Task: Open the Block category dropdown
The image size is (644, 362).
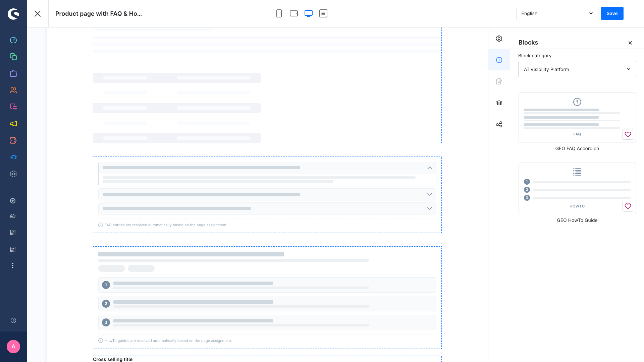Action: (577, 69)
